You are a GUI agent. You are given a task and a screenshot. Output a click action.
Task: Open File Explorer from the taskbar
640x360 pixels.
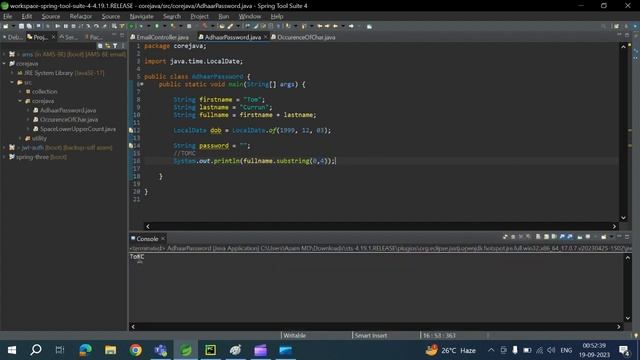[111, 350]
